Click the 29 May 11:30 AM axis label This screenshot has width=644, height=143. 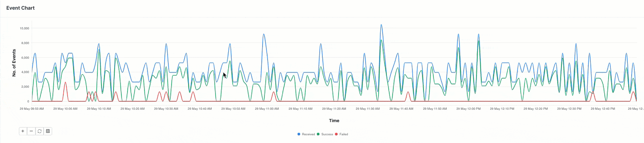point(368,109)
